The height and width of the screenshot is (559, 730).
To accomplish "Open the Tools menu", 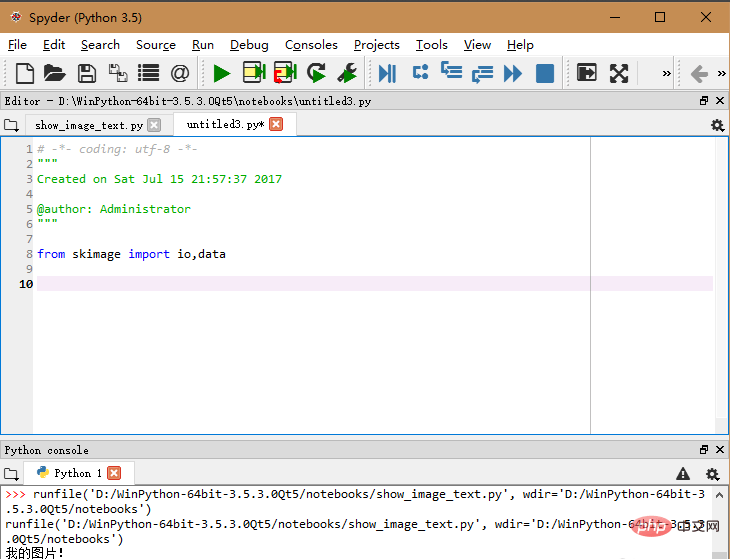I will click(x=432, y=45).
